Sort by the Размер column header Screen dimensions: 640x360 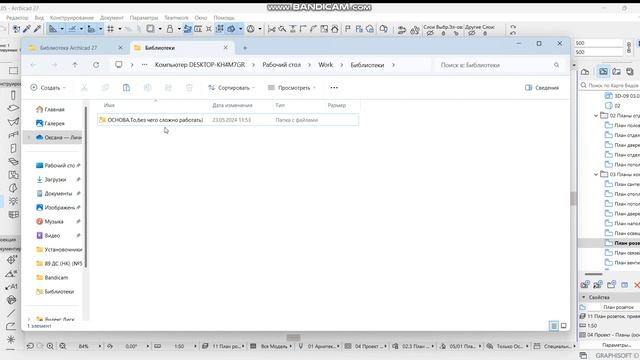click(x=342, y=105)
